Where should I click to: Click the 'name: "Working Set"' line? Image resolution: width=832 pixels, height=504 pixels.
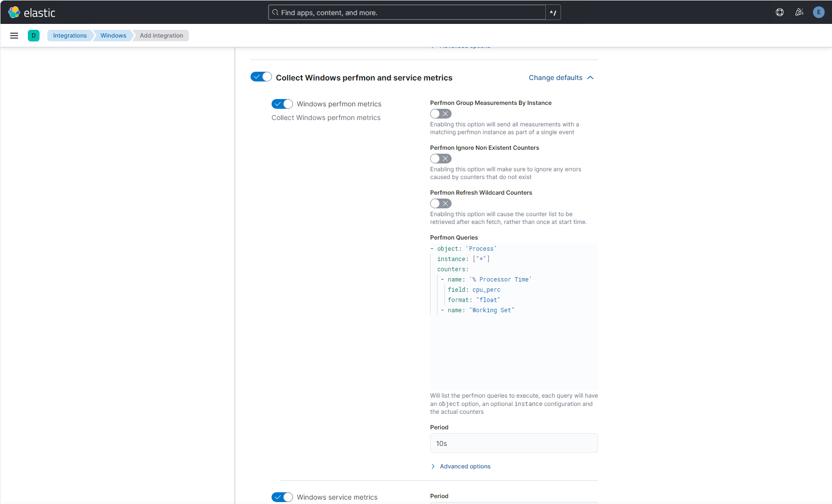point(478,310)
